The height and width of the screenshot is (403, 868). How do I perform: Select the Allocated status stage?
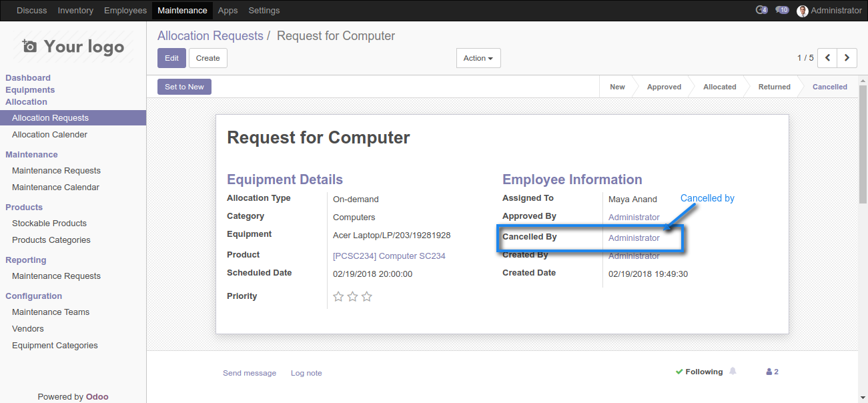click(x=719, y=87)
